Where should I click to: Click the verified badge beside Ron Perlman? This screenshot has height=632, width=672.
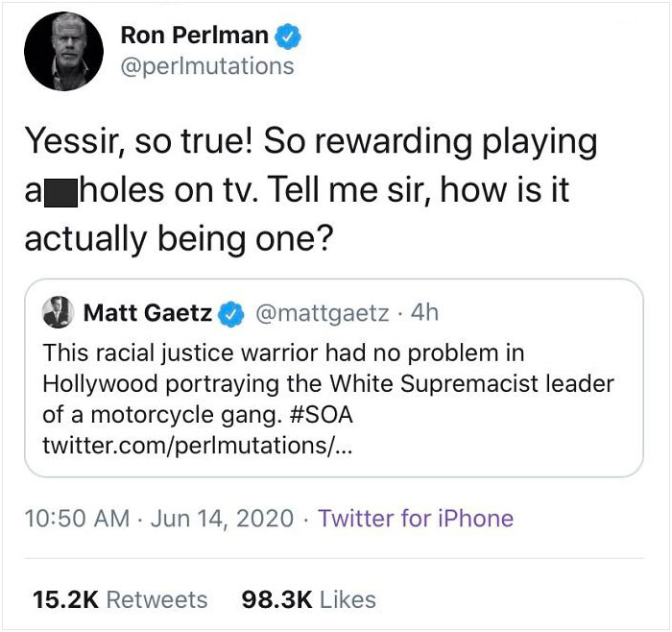point(289,36)
